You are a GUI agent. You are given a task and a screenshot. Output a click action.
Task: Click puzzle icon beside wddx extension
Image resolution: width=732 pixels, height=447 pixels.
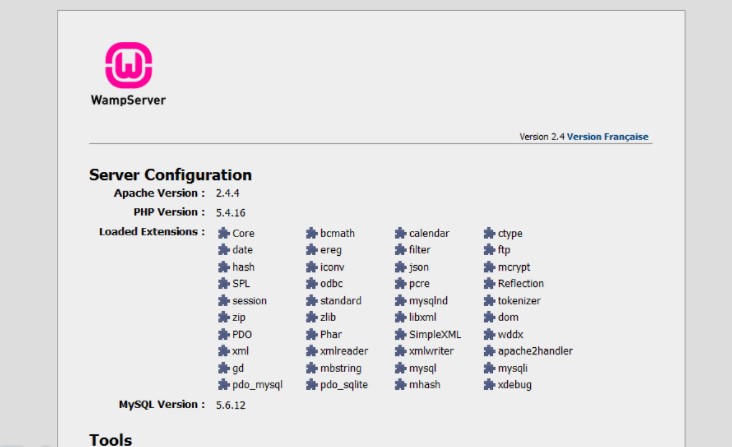[x=489, y=334]
